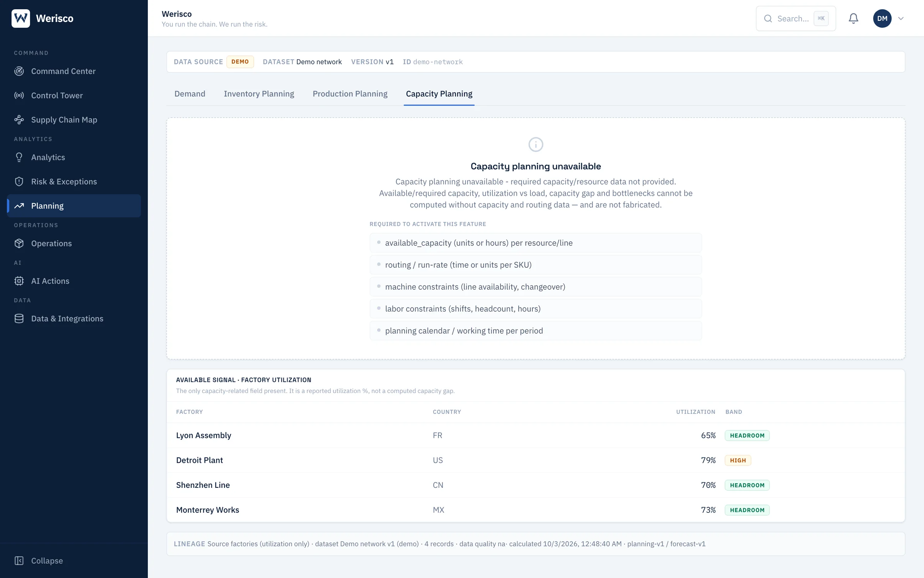
Task: Click the Shenzhen Line factory name
Action: (x=203, y=485)
